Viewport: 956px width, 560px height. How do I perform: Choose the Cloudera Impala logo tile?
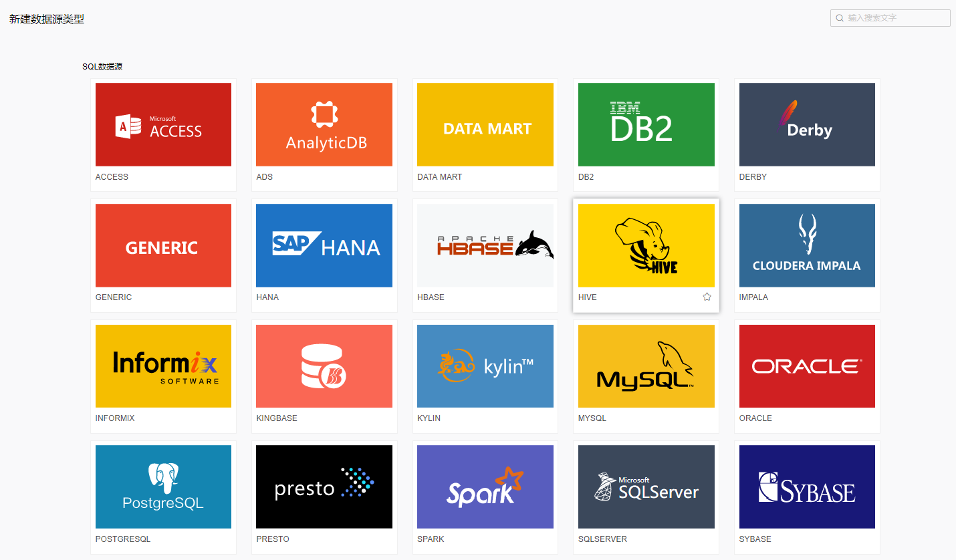[x=807, y=245]
